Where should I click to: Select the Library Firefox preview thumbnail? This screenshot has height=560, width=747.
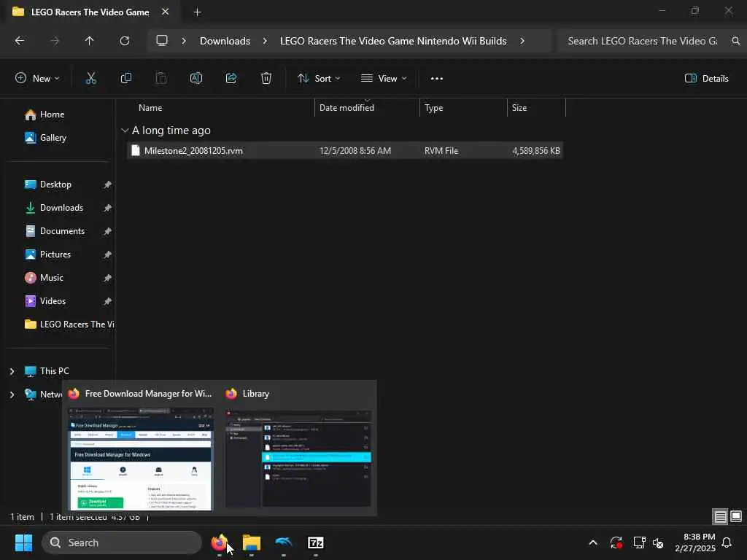(298, 459)
